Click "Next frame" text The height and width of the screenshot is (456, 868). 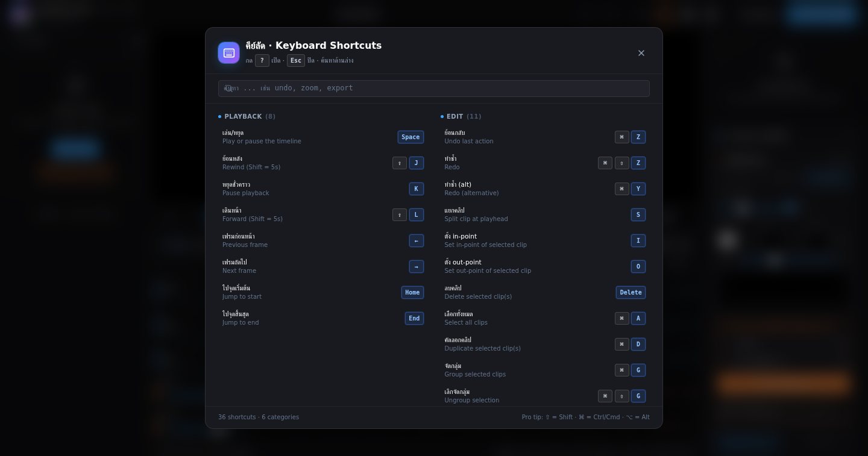pos(239,271)
